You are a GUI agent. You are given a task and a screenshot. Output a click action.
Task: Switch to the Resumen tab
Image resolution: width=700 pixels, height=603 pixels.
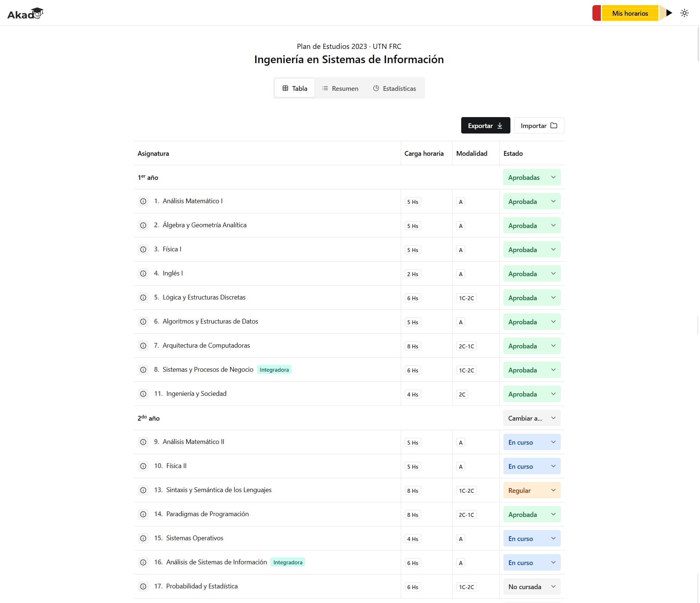(x=340, y=88)
